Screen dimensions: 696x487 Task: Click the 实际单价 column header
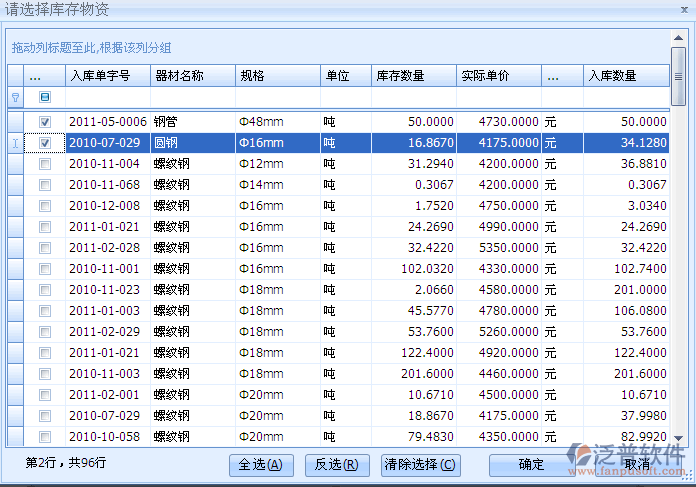pos(499,76)
